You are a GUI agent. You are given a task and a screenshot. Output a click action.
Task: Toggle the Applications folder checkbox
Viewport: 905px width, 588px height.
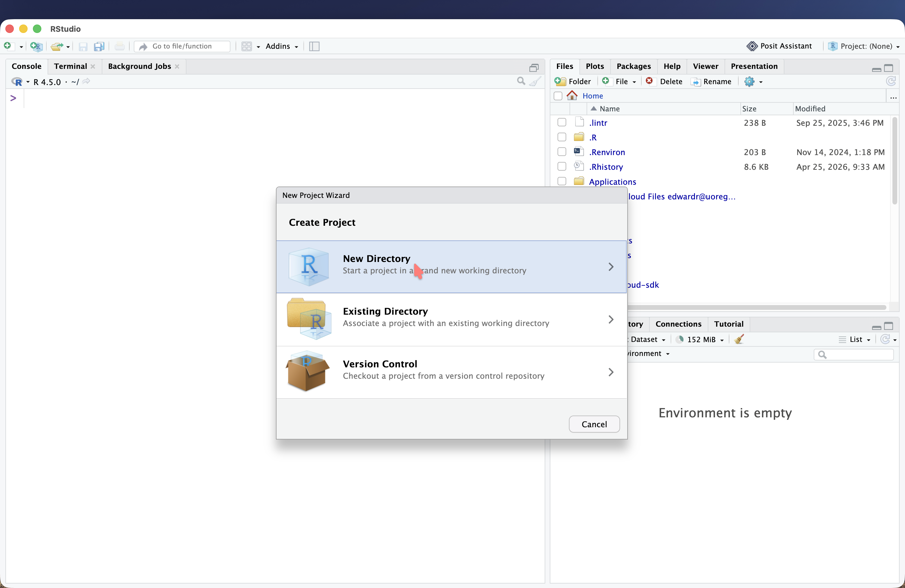point(562,181)
